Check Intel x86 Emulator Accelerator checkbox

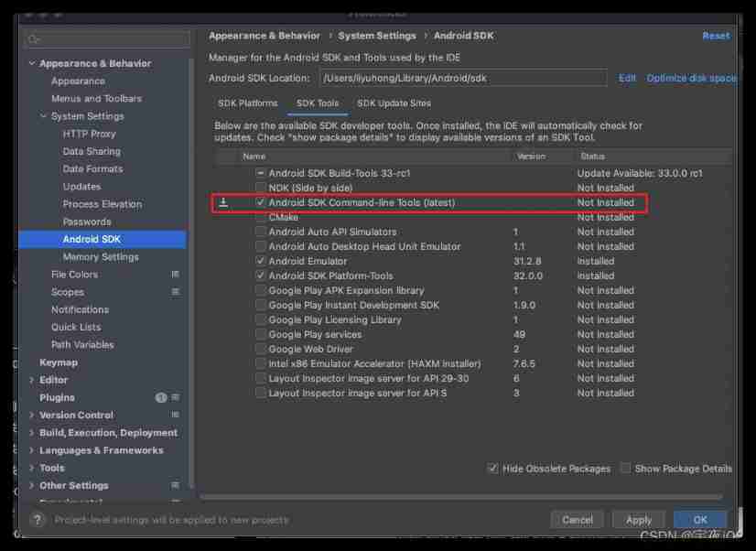click(x=260, y=363)
